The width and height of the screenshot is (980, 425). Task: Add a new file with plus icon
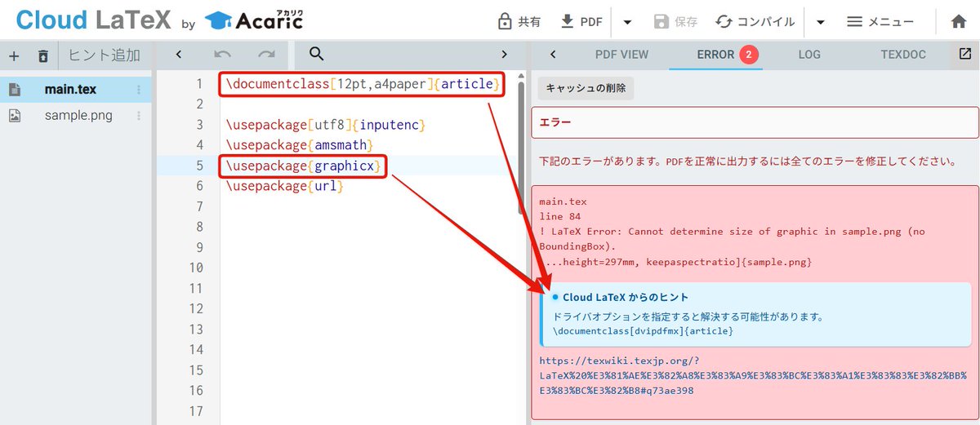point(14,56)
